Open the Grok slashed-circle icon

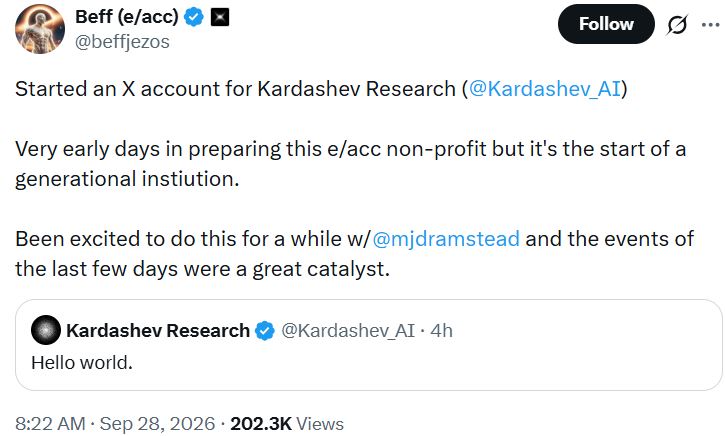677,25
